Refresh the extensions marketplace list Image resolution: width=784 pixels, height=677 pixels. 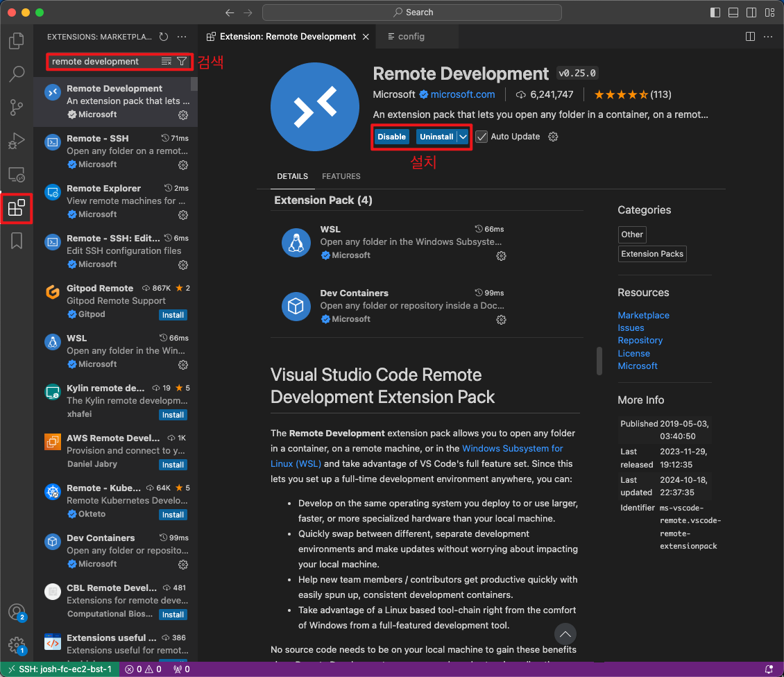click(164, 37)
